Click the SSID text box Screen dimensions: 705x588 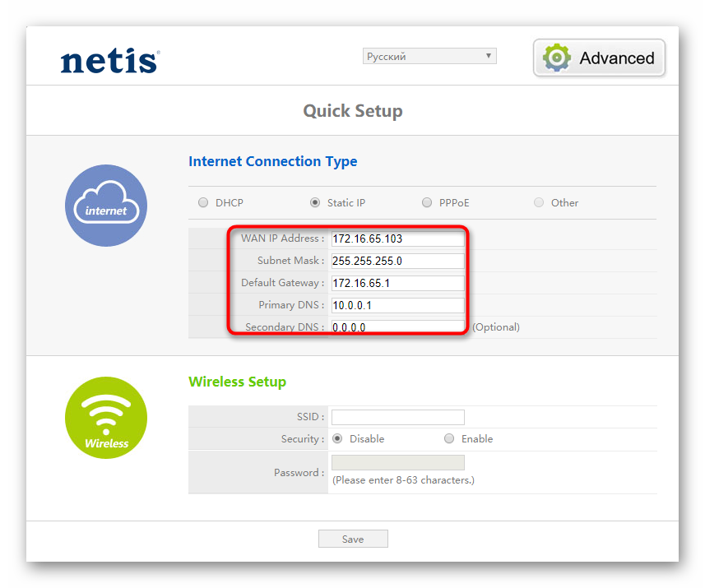tap(397, 417)
